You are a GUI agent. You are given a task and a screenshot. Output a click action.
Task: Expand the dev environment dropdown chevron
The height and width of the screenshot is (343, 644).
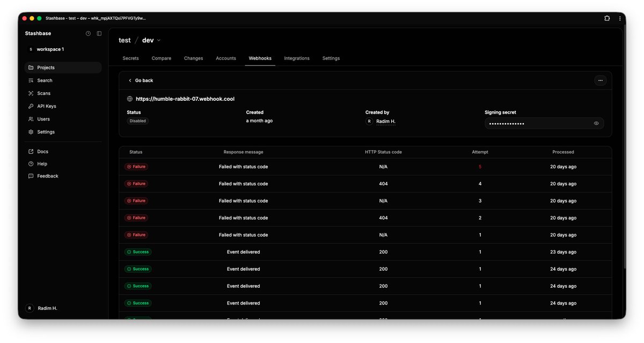pos(159,41)
